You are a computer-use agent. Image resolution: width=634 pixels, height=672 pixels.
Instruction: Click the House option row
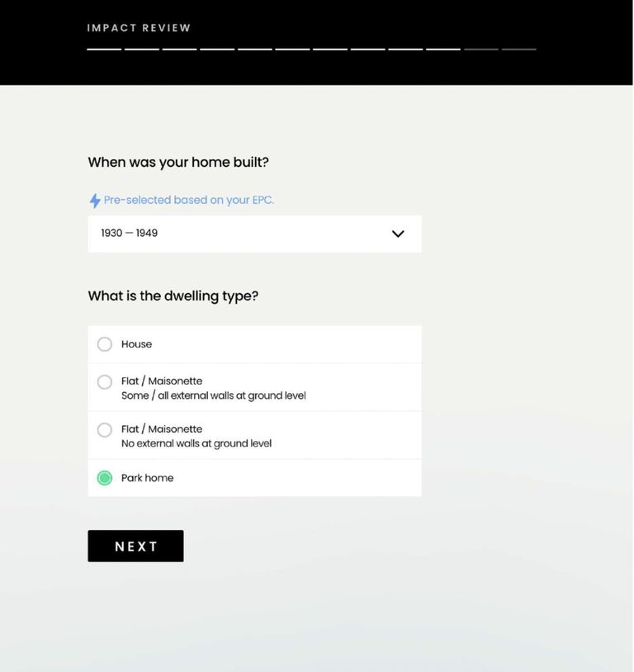253,344
